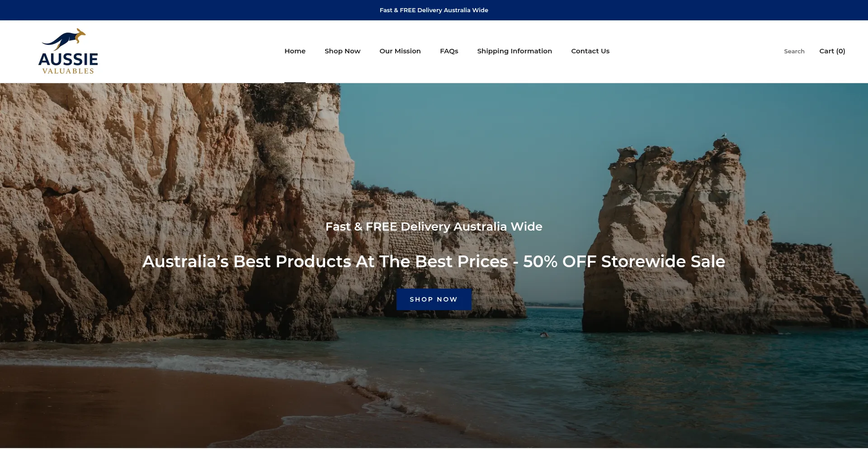Open the Search field in header

pos(794,52)
